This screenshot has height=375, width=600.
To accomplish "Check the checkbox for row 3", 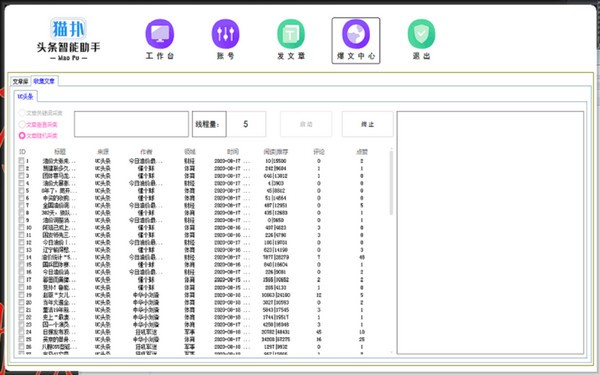I will pyautogui.click(x=21, y=176).
